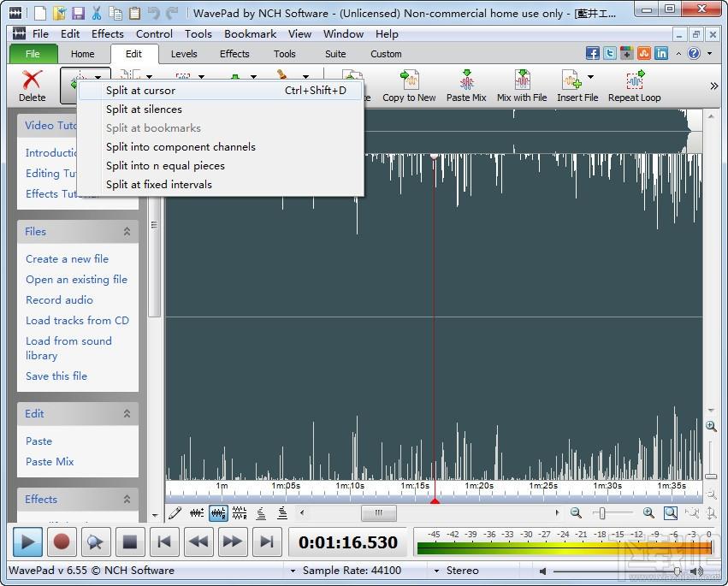Click the vertical zoom slider handle

pyautogui.click(x=711, y=476)
